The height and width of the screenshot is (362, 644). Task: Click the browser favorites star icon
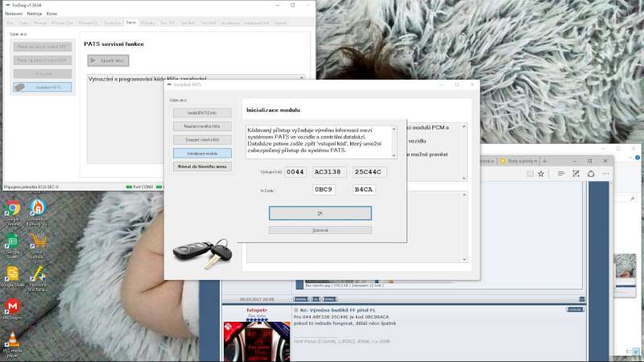(541, 174)
